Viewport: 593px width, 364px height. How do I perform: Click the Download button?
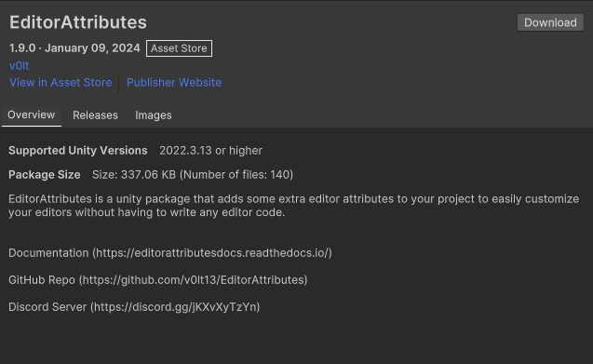coord(550,22)
